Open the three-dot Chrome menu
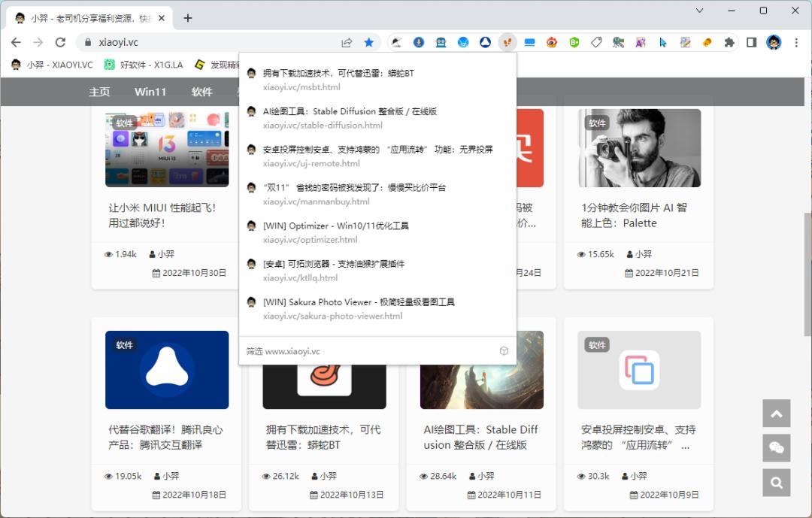Screen dimensions: 812x518 coord(797,42)
